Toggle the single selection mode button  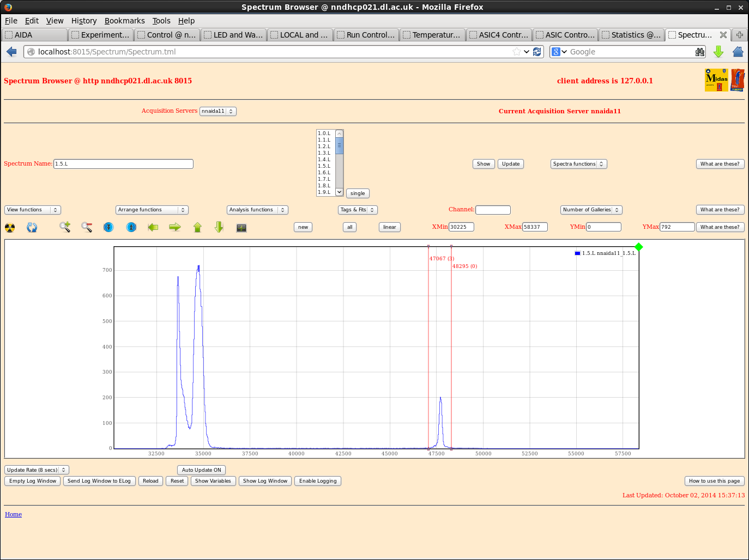coord(358,193)
